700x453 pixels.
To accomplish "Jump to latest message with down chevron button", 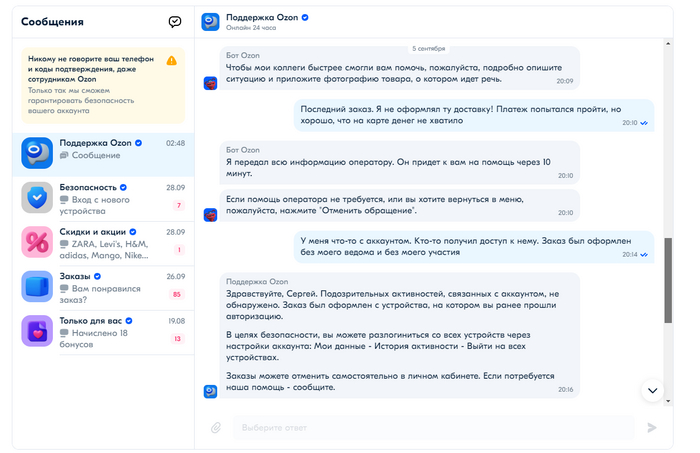I will click(653, 391).
